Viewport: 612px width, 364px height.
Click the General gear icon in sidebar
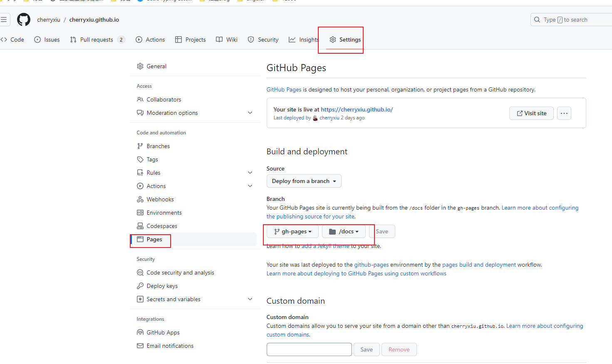tap(140, 66)
